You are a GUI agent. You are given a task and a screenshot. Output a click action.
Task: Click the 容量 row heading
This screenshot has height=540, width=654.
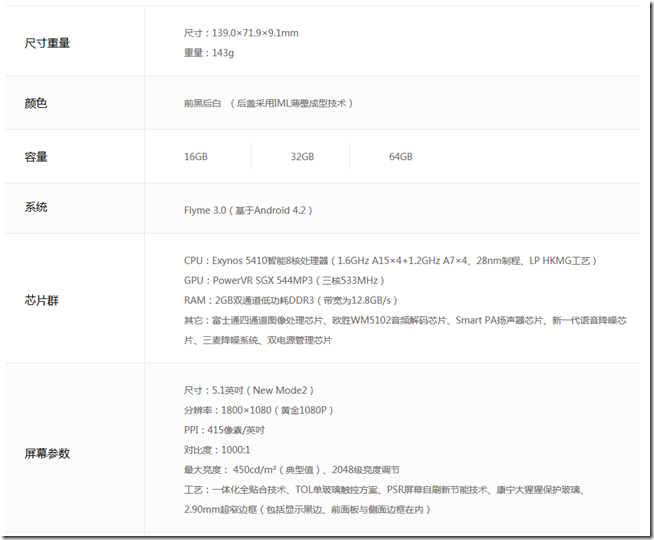[36, 157]
